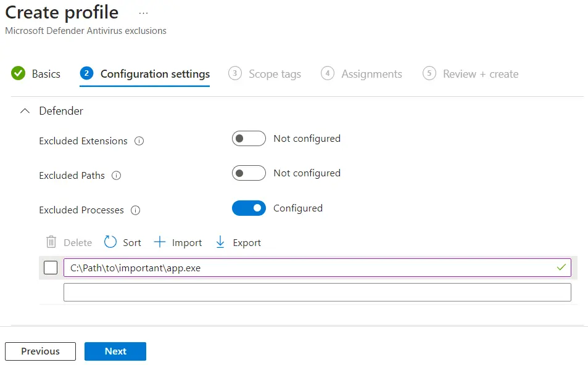Click the empty process path input field
Image resolution: width=588 pixels, height=365 pixels.
tap(317, 292)
